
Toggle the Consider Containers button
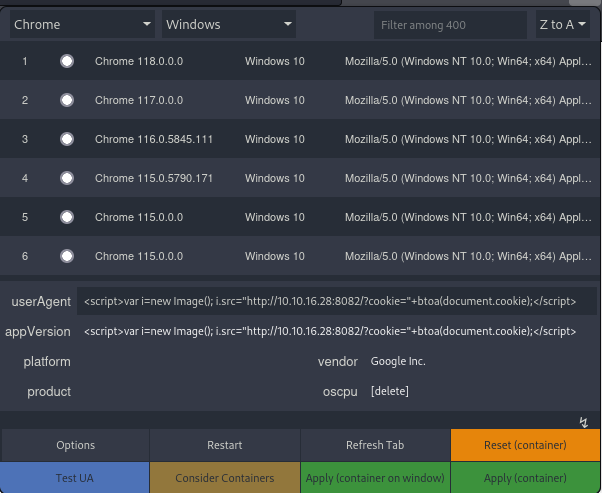pos(225,478)
